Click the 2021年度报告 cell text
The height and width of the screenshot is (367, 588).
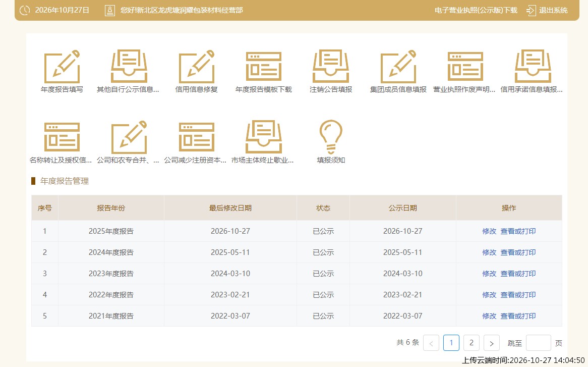[x=111, y=316]
